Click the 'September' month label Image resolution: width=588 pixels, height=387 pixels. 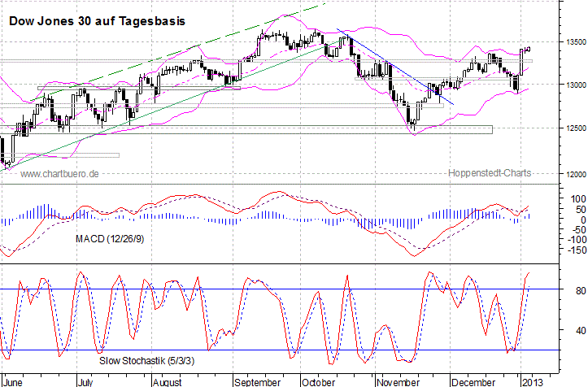(257, 382)
